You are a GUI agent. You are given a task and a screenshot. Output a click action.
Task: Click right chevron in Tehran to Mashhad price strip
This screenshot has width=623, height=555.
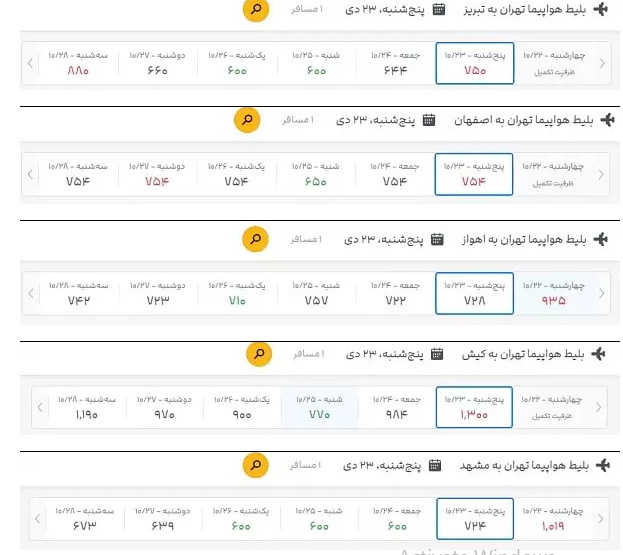click(601, 519)
